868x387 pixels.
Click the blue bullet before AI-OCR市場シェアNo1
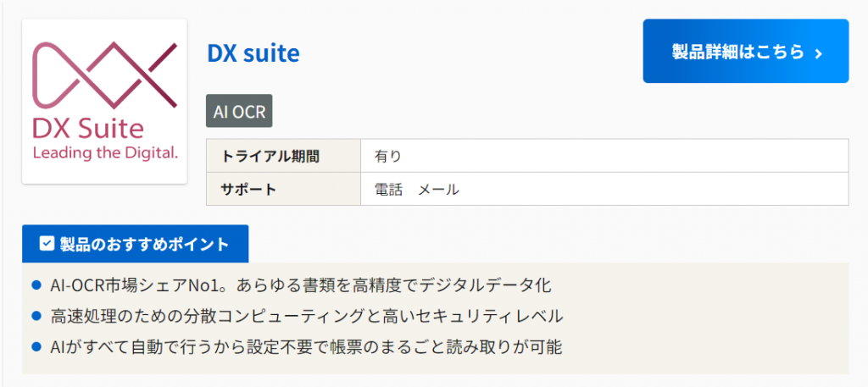point(36,285)
